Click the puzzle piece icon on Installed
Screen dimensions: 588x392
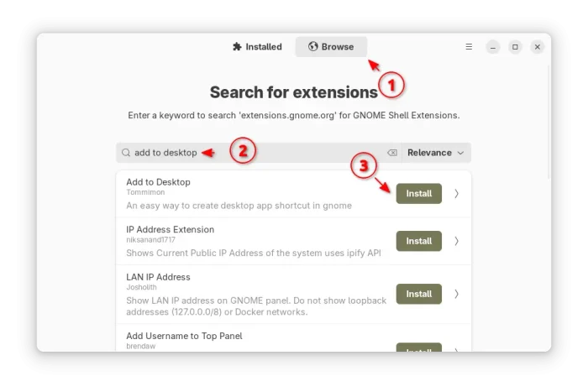coord(237,47)
